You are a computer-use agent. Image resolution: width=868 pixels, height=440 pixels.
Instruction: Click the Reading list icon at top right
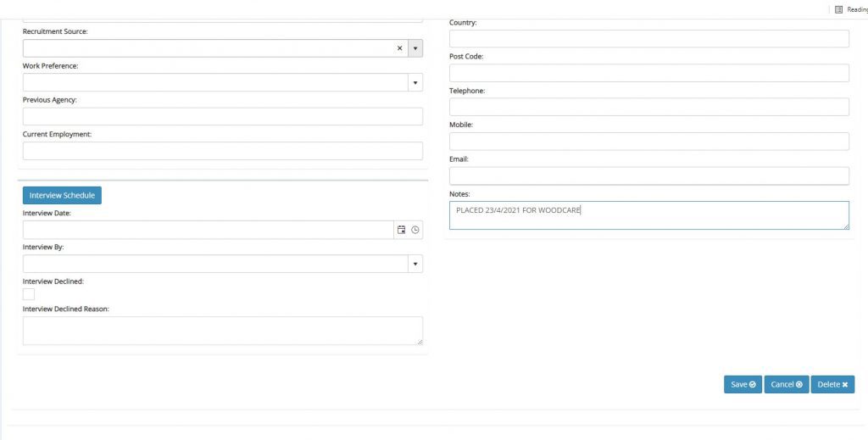click(839, 9)
